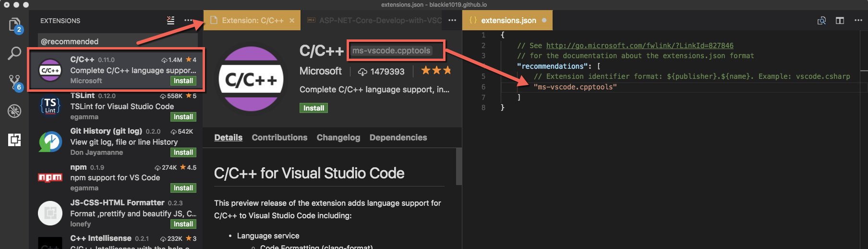Open the Debug view icon
This screenshot has height=249, width=868.
click(x=14, y=111)
